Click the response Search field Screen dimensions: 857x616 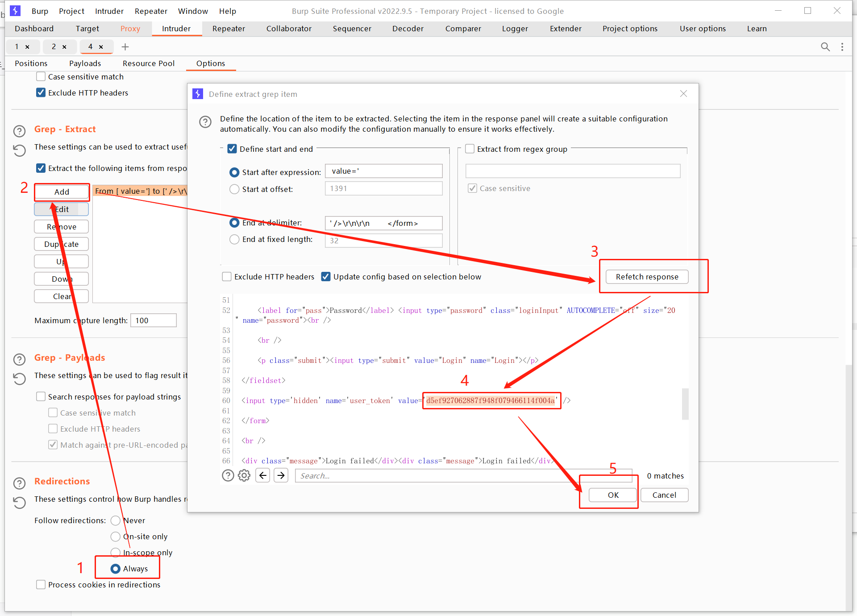(463, 476)
